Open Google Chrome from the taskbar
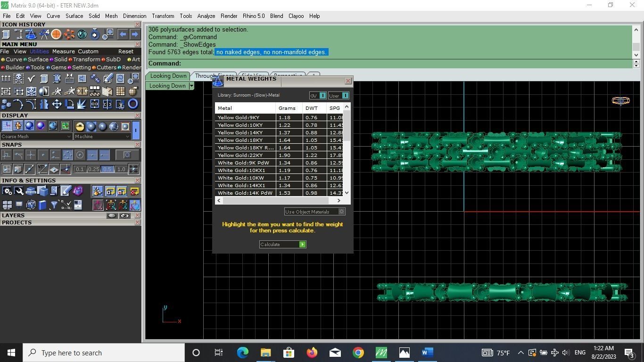 358,353
